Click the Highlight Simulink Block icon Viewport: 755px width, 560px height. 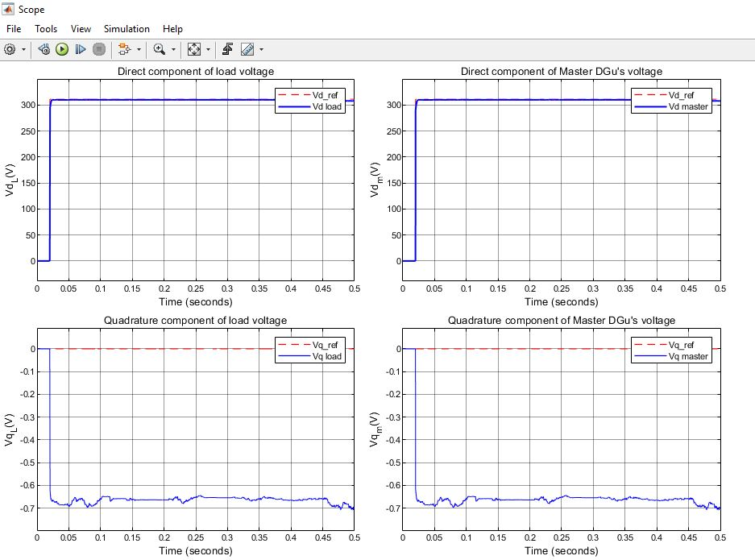point(124,49)
